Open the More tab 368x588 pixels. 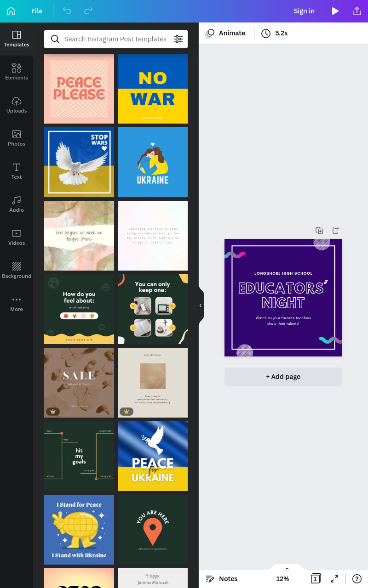(17, 304)
